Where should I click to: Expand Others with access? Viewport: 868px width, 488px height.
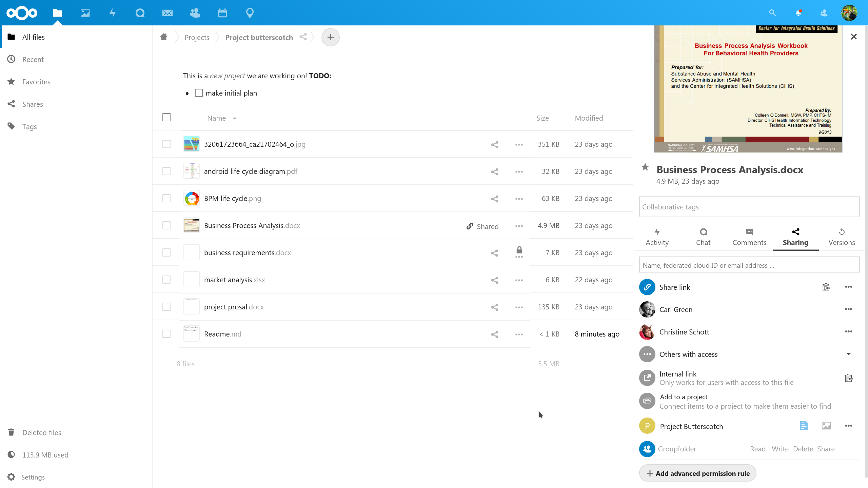click(849, 354)
